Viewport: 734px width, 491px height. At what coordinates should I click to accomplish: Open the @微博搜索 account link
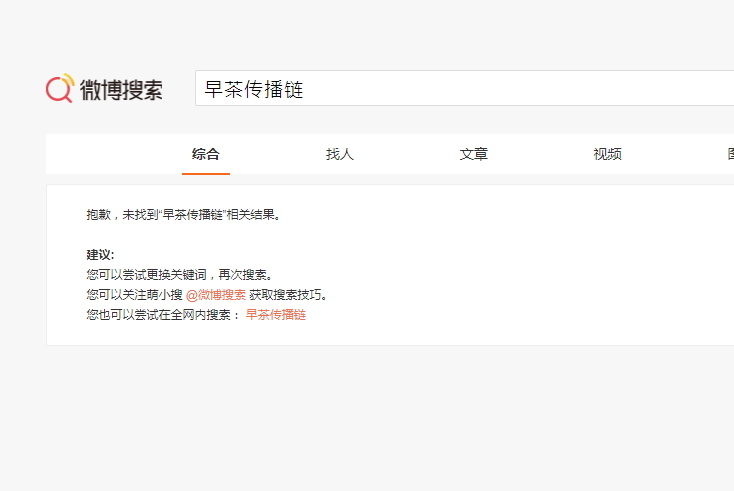coord(216,295)
